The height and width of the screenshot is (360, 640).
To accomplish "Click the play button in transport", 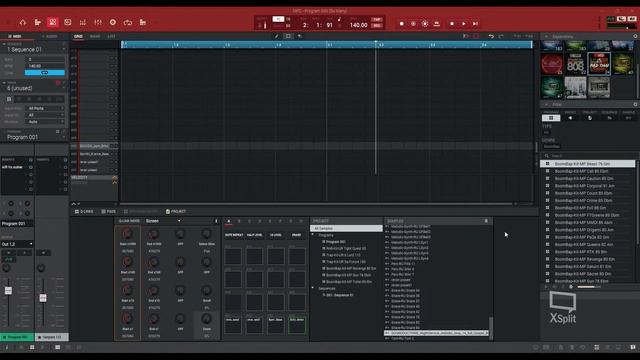I will click(x=464, y=24).
